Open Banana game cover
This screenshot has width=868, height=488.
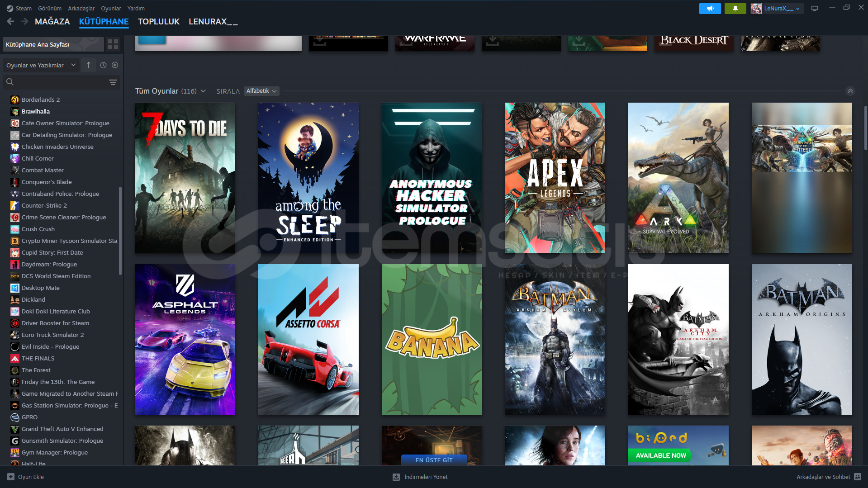tap(432, 339)
